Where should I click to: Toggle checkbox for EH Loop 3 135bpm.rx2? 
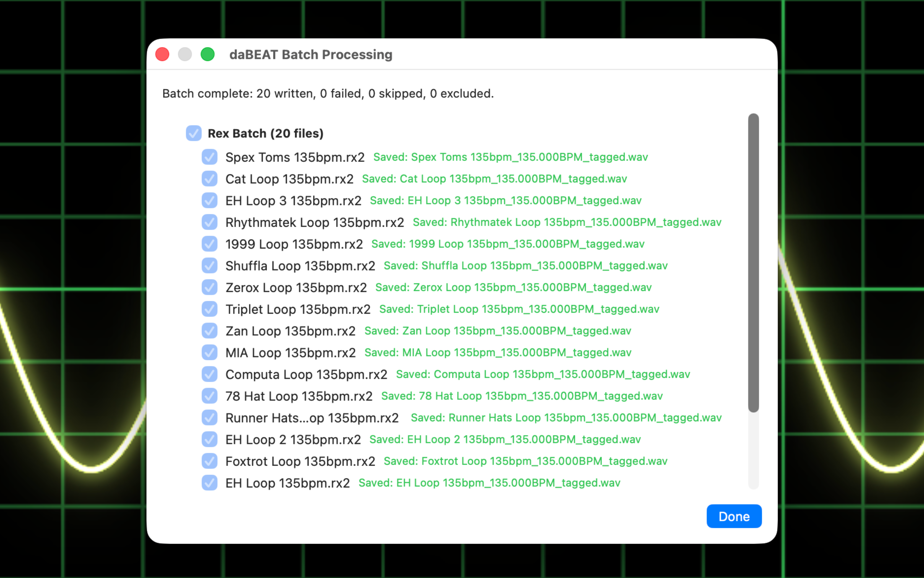pos(210,201)
